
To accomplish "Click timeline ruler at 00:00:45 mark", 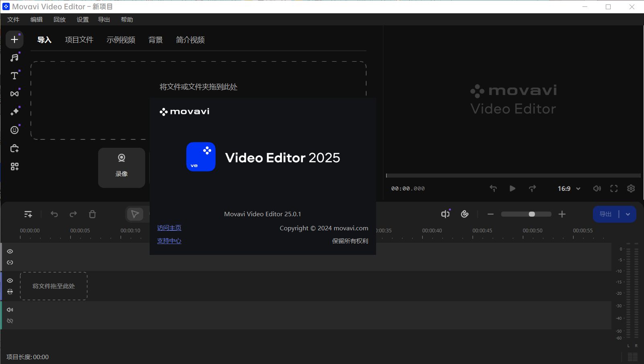I will [482, 231].
